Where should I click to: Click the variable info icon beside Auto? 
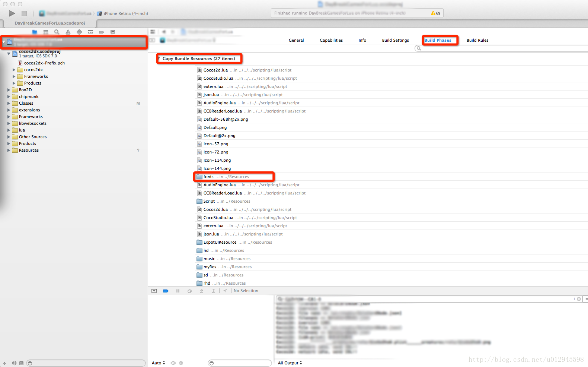pos(181,363)
